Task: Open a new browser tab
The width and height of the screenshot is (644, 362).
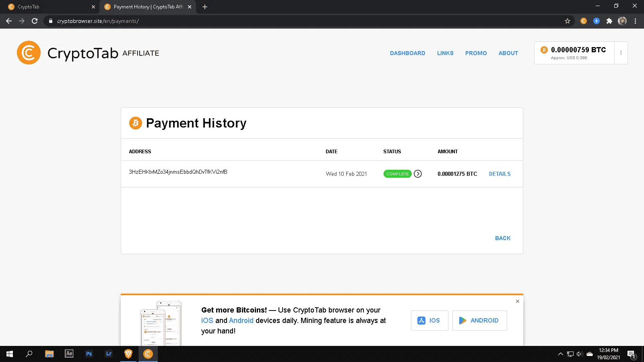Action: click(x=205, y=7)
